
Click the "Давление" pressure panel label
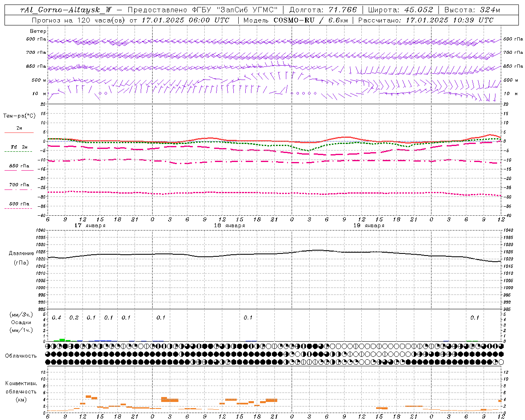pos(21,253)
